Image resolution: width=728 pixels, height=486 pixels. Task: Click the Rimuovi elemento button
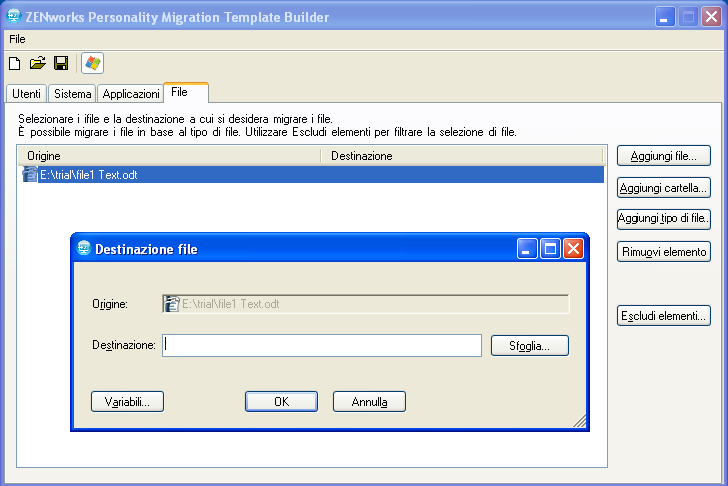[x=663, y=252]
